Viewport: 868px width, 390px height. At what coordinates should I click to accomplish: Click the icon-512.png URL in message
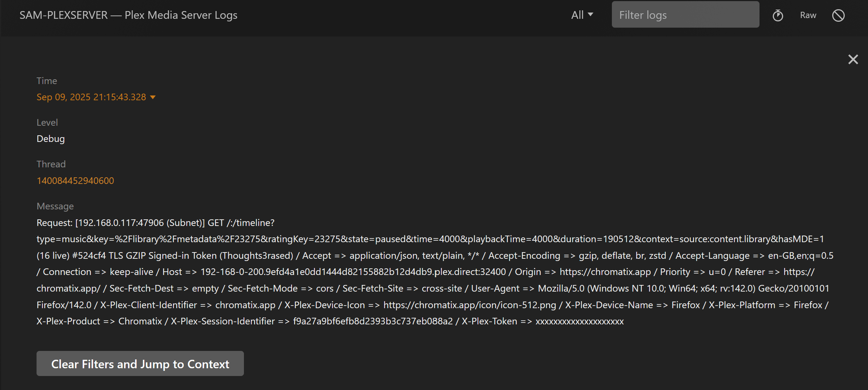pyautogui.click(x=469, y=305)
